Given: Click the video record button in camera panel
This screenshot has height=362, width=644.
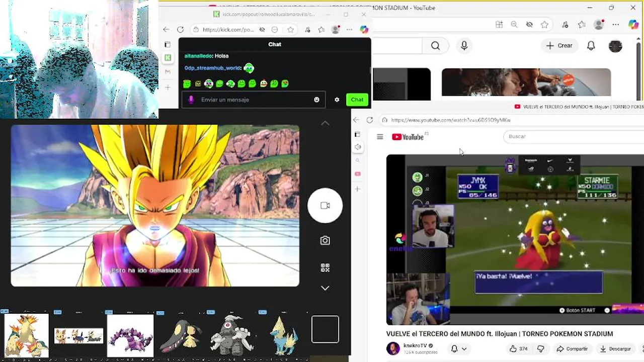Looking at the screenshot, I should click(x=325, y=206).
